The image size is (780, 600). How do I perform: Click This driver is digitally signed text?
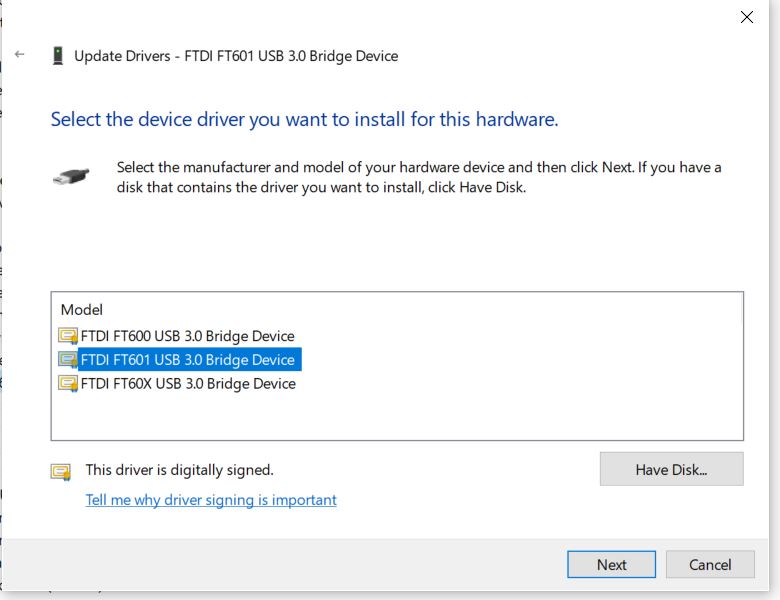click(x=180, y=470)
